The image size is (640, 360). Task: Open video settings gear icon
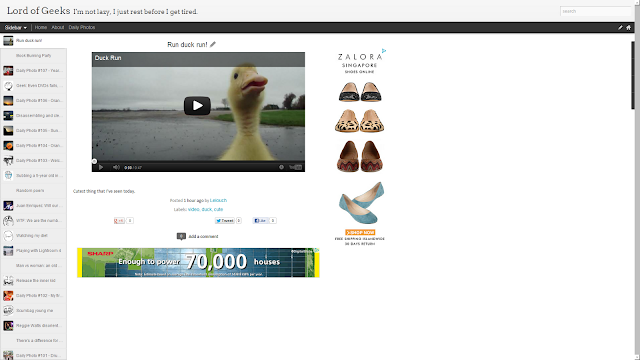click(x=281, y=167)
